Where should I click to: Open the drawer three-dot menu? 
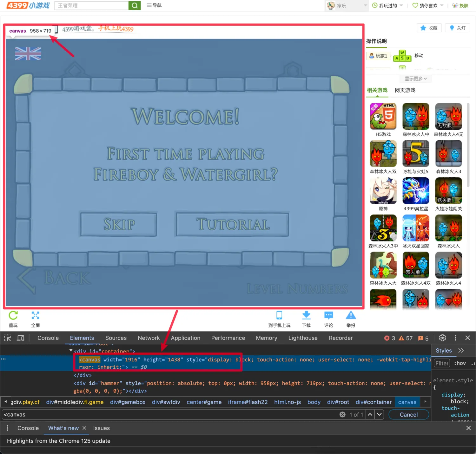(8, 428)
